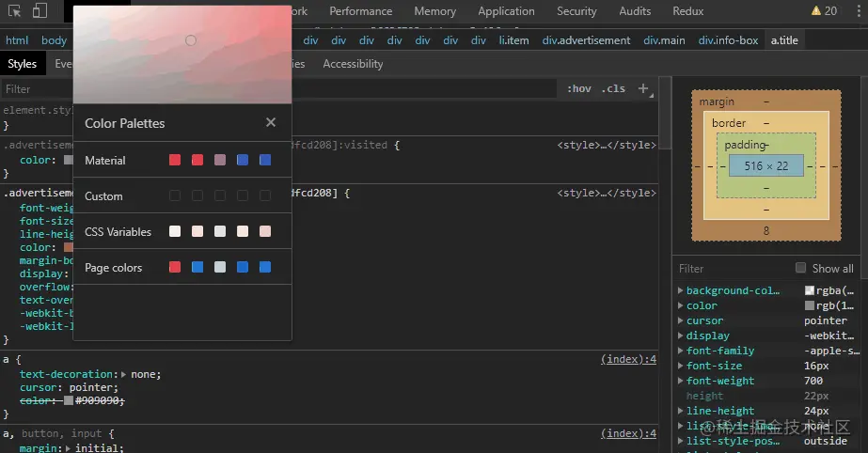Expand the font-family computed property

[x=680, y=351]
